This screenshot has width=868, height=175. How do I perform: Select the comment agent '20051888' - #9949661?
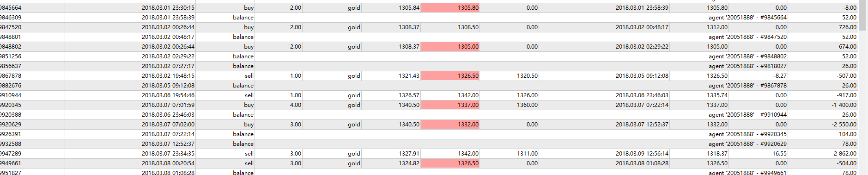747,173
